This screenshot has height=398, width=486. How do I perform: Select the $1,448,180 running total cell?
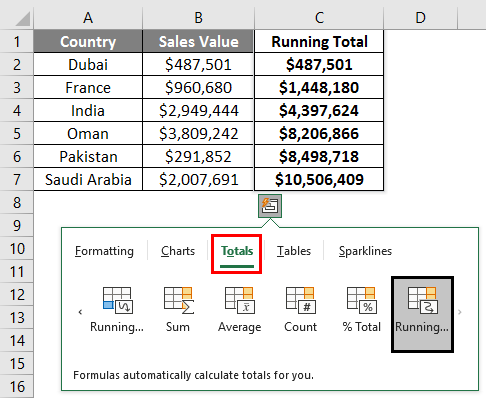tap(319, 87)
